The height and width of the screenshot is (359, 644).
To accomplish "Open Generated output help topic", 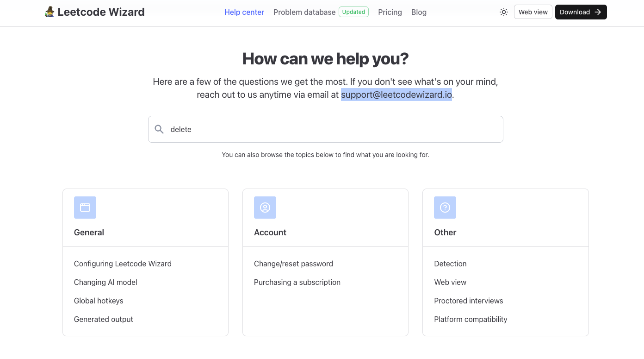I will [x=104, y=319].
